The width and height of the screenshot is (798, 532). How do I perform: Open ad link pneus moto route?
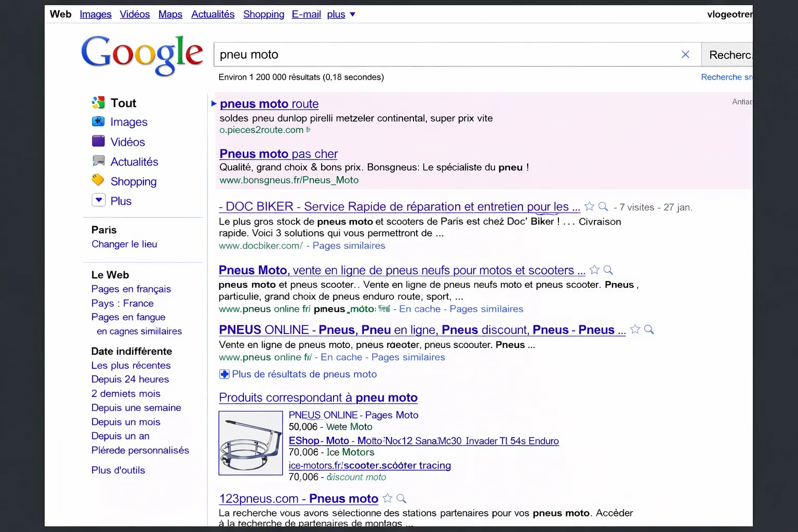tap(269, 104)
